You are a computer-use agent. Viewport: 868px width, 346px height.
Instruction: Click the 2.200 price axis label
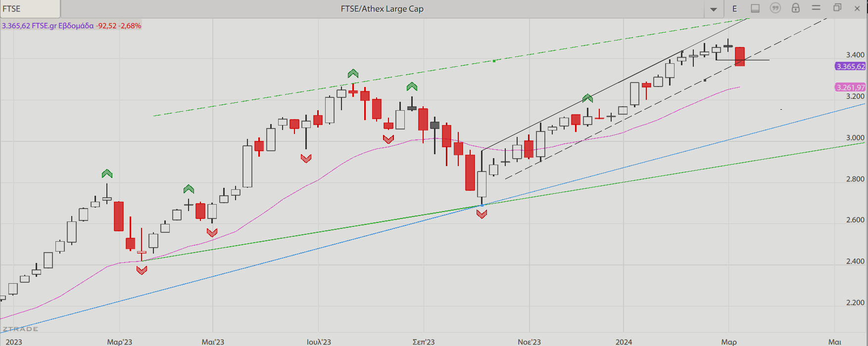855,303
